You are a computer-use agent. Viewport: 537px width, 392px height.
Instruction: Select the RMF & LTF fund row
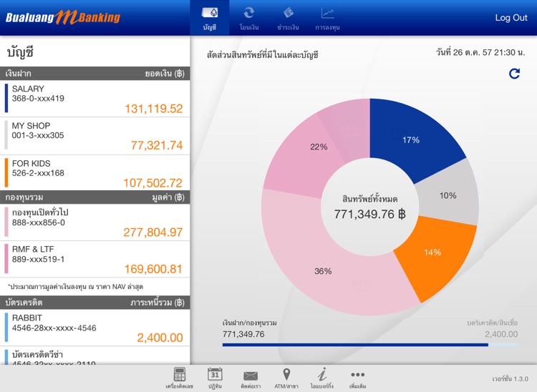[95, 259]
